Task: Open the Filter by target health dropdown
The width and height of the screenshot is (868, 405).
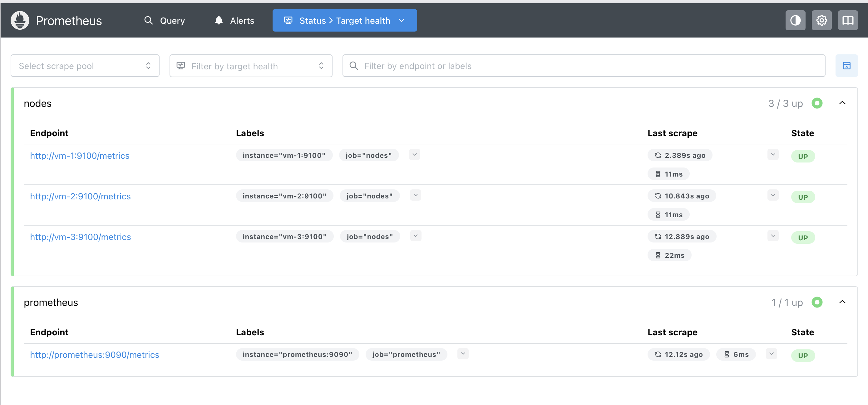Action: 251,66
